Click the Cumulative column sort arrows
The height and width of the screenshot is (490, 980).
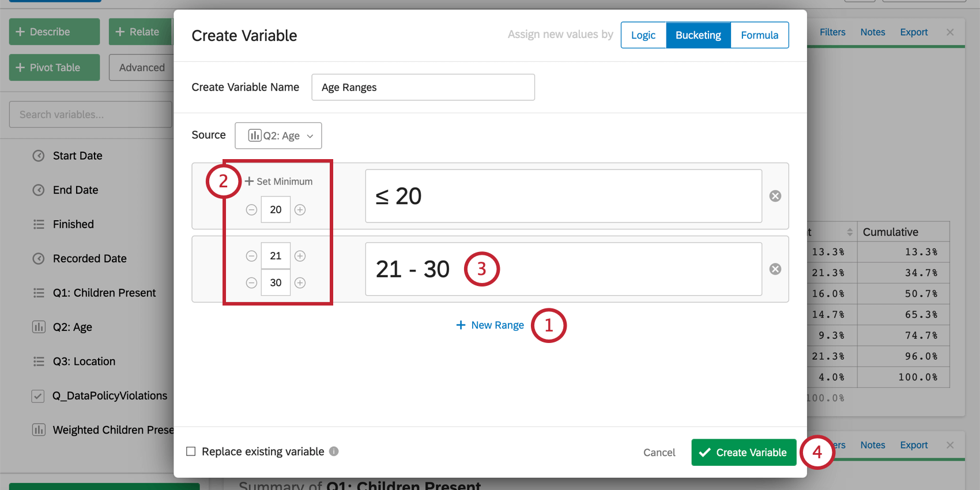(850, 232)
